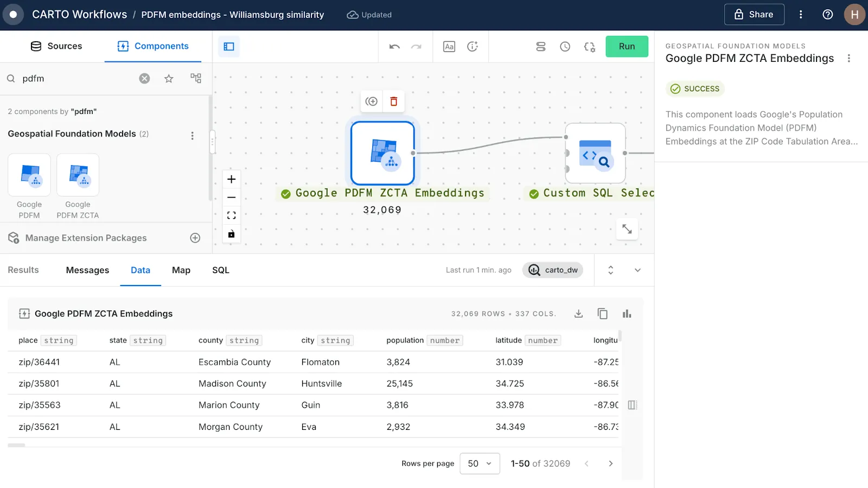Image resolution: width=868 pixels, height=488 pixels.
Task: Add extension package via plus icon
Action: pos(195,238)
